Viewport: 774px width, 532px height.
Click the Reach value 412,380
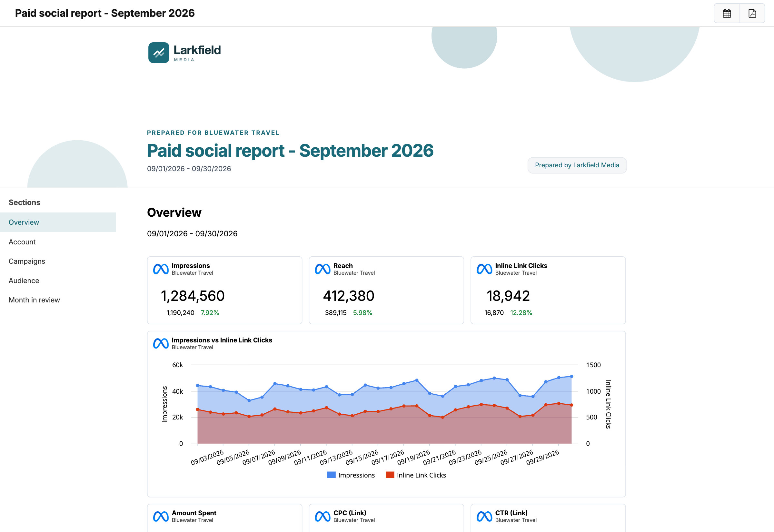click(349, 296)
